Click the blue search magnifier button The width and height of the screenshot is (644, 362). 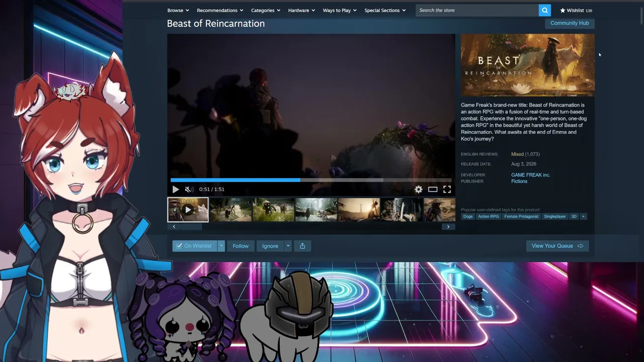(x=544, y=10)
